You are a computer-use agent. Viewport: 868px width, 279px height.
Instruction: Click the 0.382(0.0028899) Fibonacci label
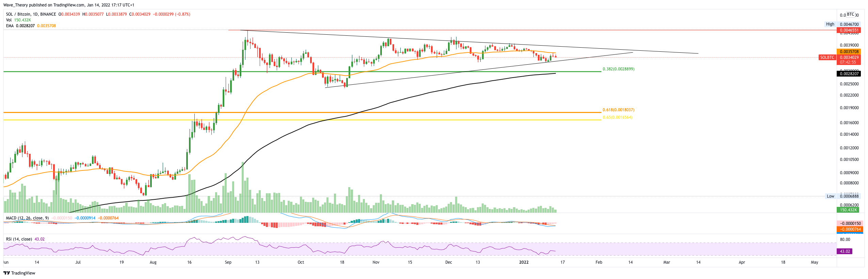pos(618,69)
